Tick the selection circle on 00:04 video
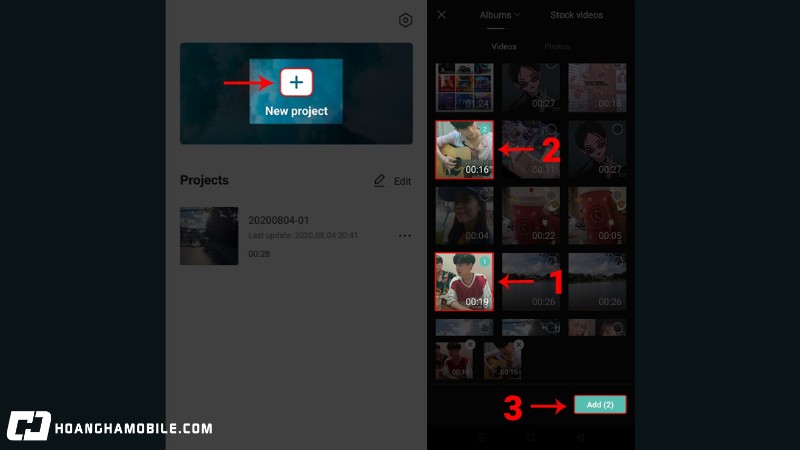Screen dimensions: 800x450 point(484,195)
